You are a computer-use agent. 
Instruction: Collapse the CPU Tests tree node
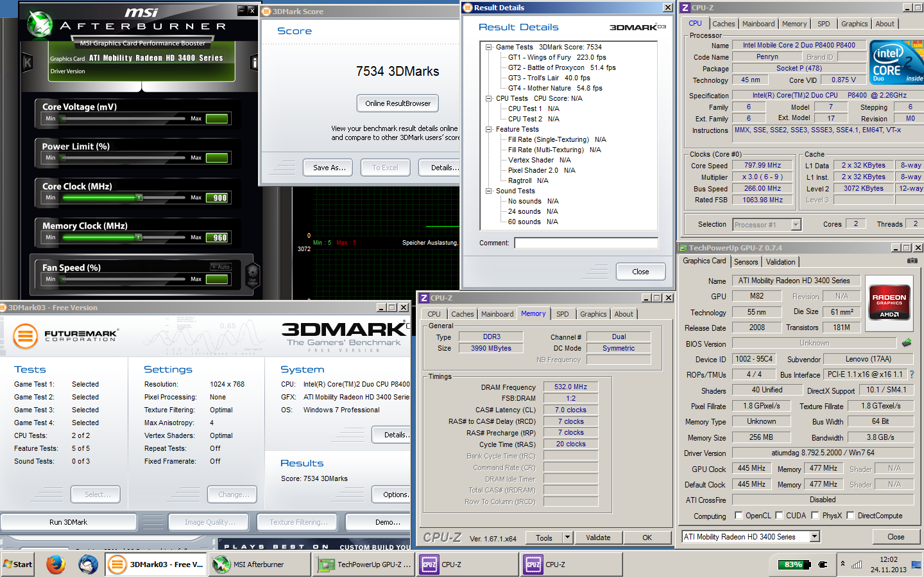coord(489,98)
